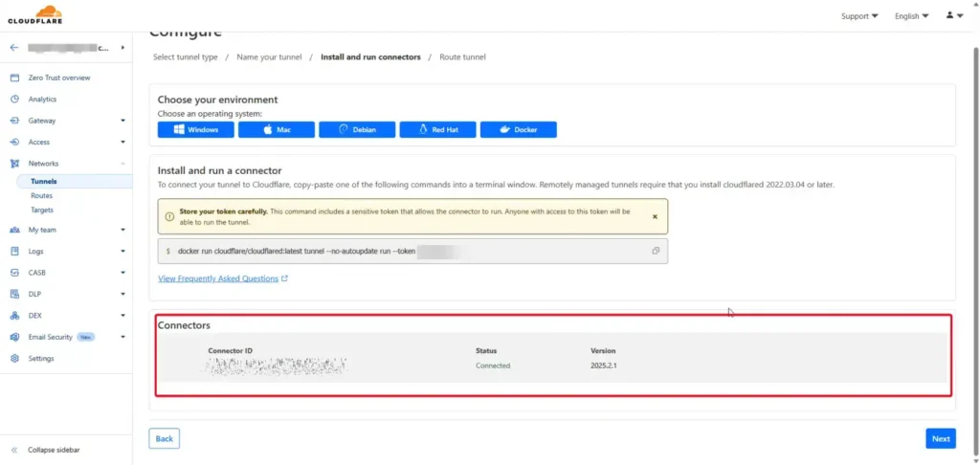Click the Back button
Viewport: 980px width, 465px height.
[x=165, y=439]
